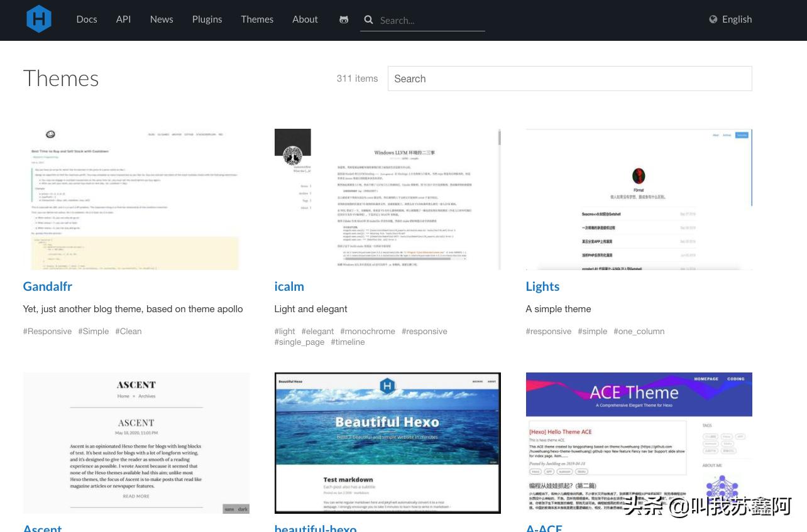807x532 pixels.
Task: Click the Hexo hexagon logo
Action: (x=39, y=19)
